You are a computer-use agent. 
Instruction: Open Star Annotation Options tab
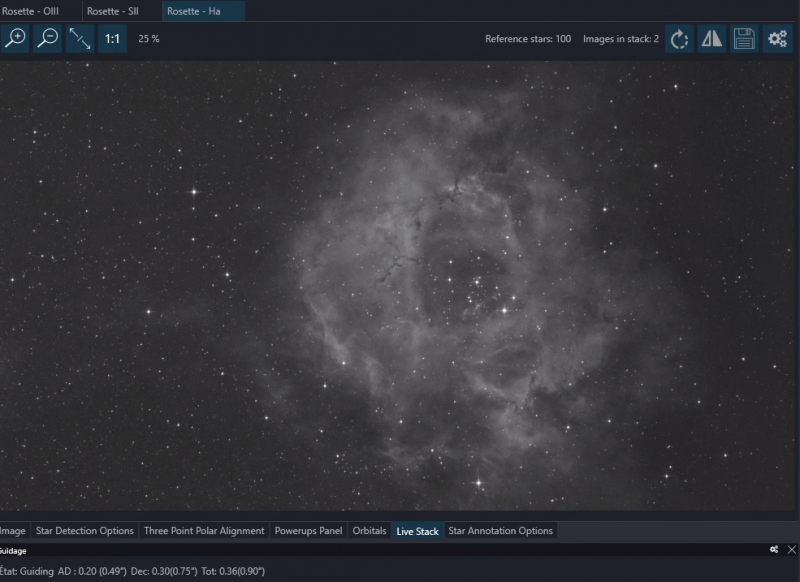click(501, 530)
